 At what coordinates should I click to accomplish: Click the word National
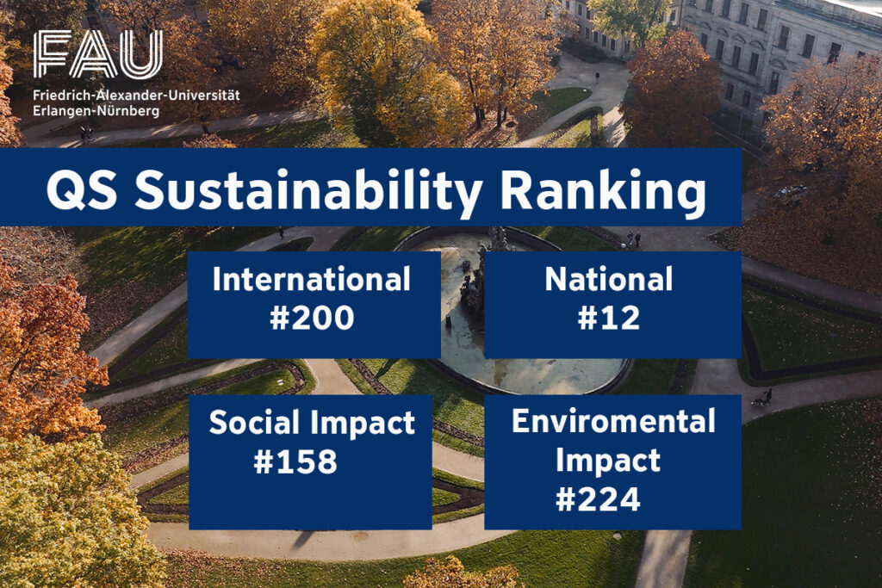pos(611,280)
